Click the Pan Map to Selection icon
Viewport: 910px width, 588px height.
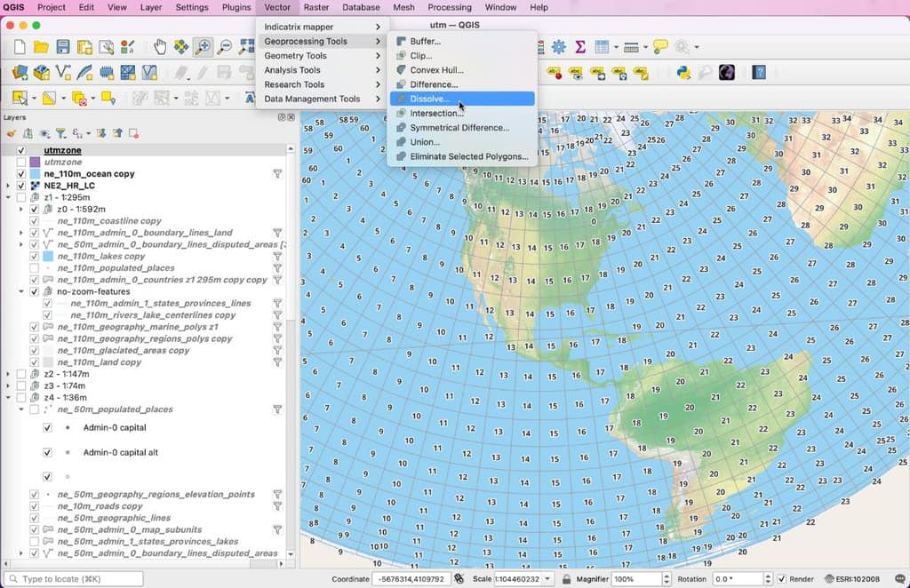181,47
